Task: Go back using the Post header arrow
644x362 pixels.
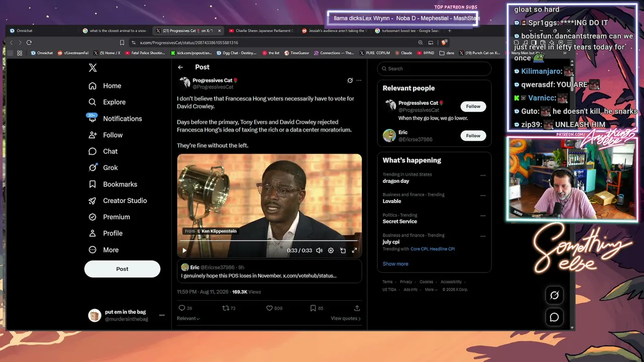Action: [x=181, y=67]
